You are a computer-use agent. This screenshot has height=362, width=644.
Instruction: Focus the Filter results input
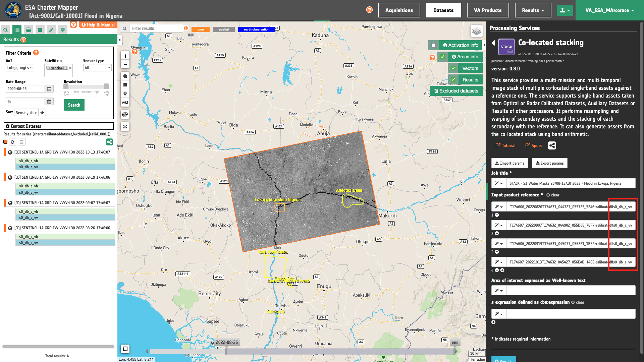(x=156, y=28)
